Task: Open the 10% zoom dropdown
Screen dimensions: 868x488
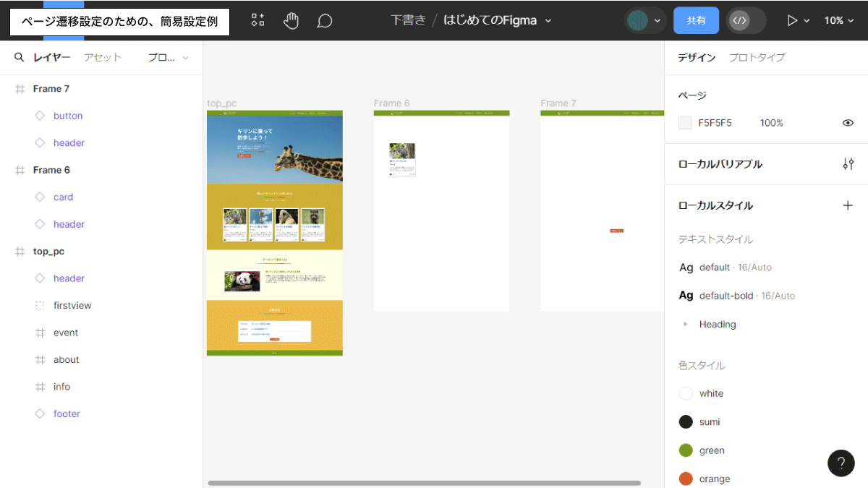Action: (838, 20)
